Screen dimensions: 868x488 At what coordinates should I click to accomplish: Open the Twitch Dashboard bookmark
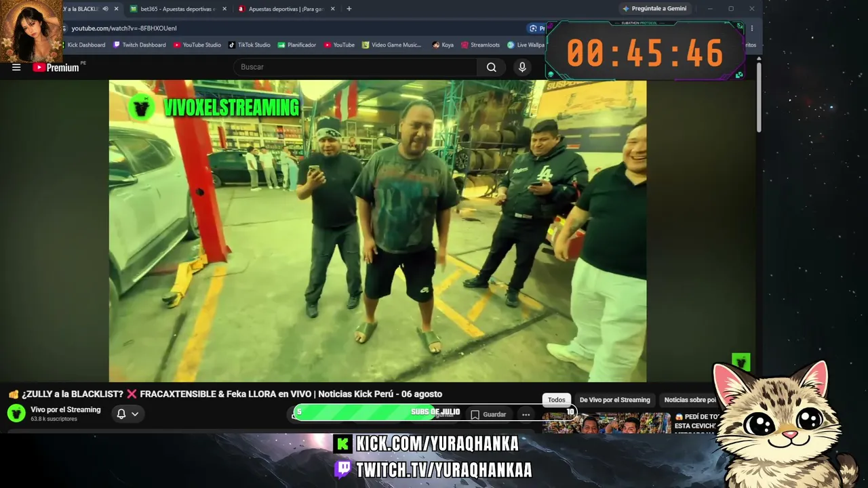tap(140, 45)
